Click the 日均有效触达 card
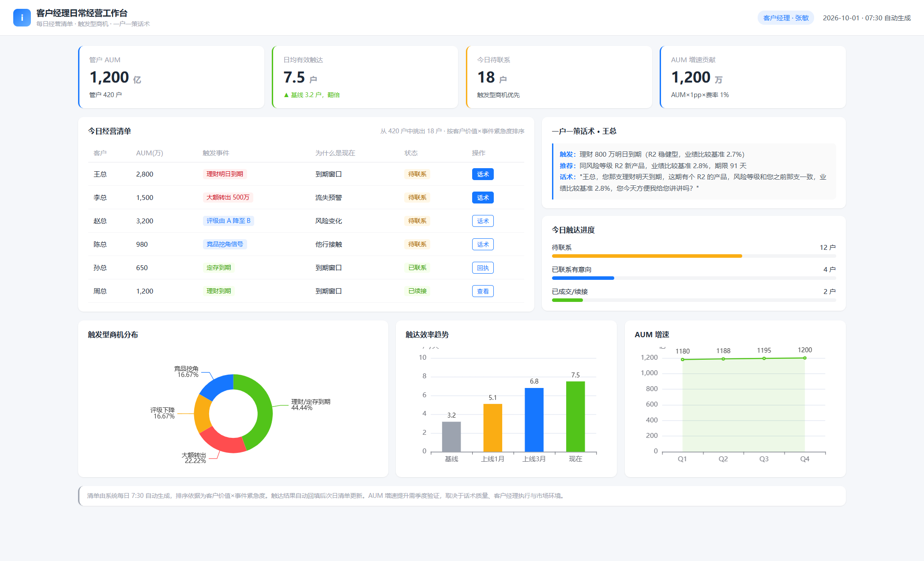 [x=365, y=77]
